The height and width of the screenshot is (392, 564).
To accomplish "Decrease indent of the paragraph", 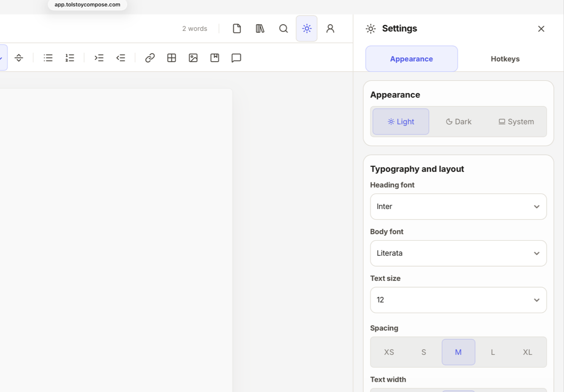I will [120, 58].
